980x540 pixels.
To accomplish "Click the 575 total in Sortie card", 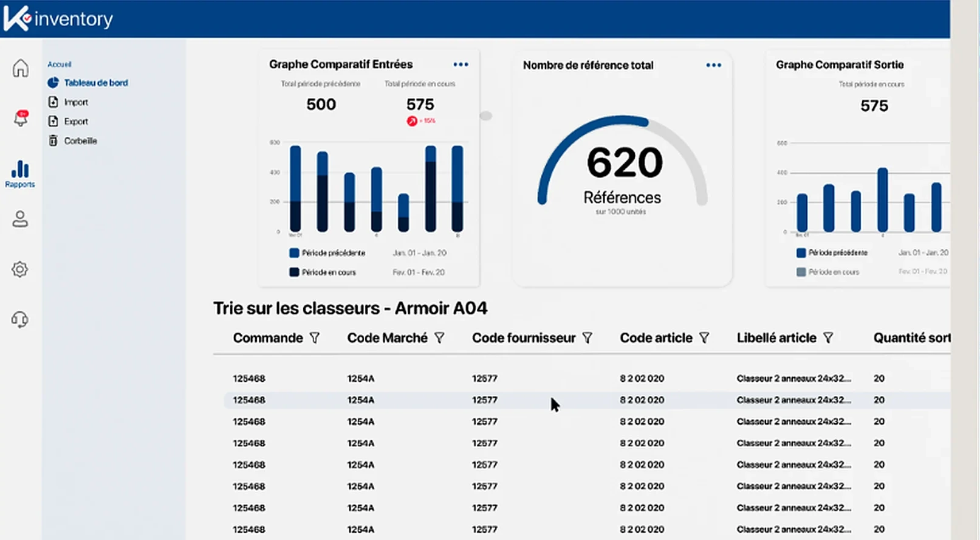I will 874,106.
